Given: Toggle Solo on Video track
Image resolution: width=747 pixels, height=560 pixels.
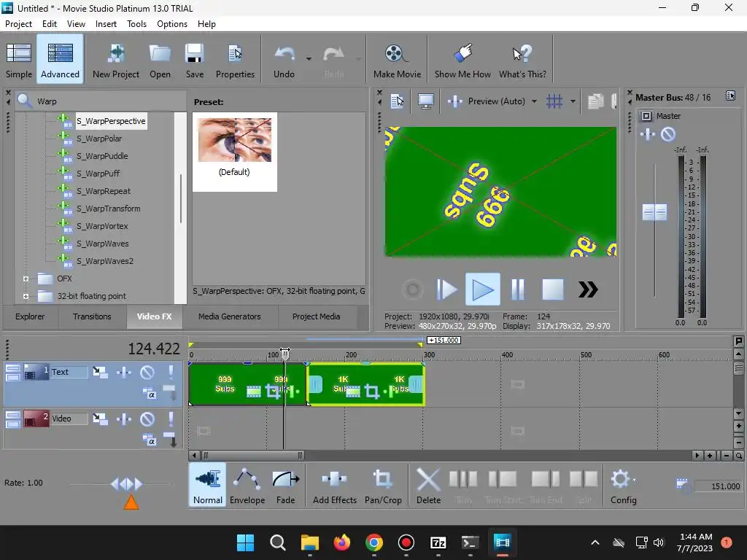Looking at the screenshot, I should [x=171, y=419].
